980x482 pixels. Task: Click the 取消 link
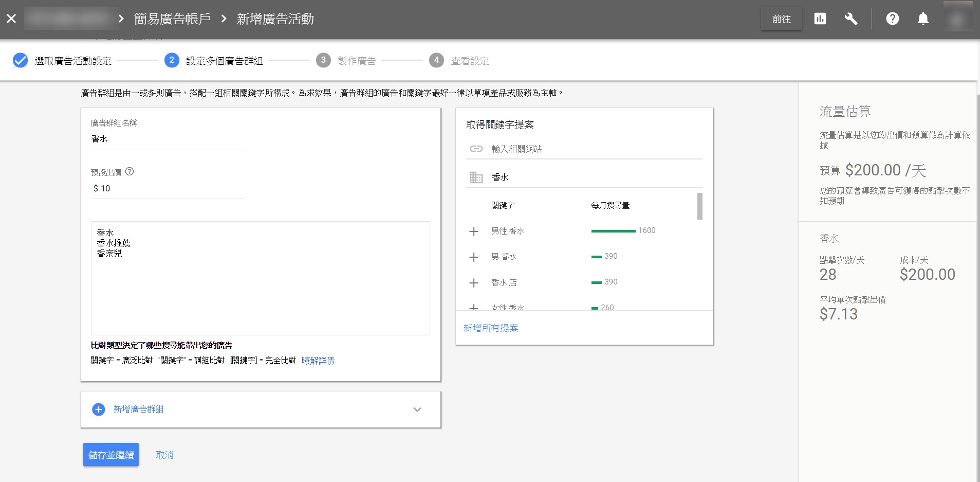click(164, 455)
